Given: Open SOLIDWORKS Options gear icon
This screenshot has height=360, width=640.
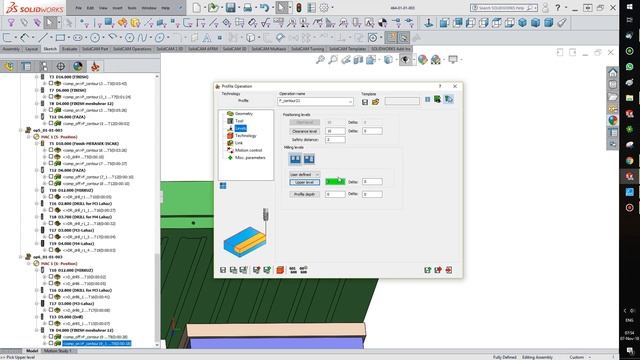Looking at the screenshot, I should [x=324, y=7].
